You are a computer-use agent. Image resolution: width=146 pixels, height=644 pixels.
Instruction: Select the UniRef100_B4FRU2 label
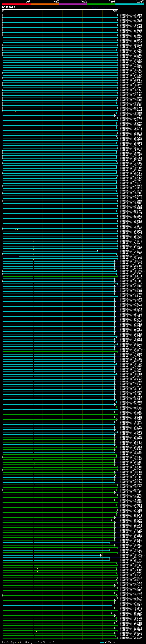click(131, 63)
